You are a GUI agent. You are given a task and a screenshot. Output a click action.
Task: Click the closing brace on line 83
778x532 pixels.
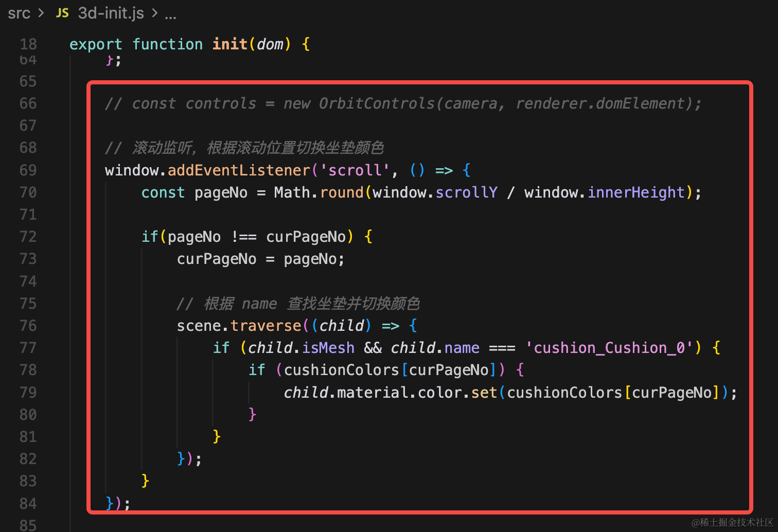coord(146,481)
